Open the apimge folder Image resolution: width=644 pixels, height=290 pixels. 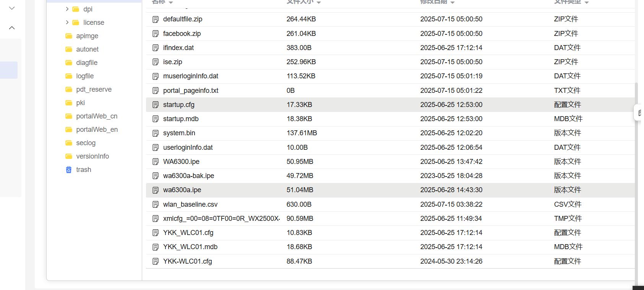[x=87, y=36]
